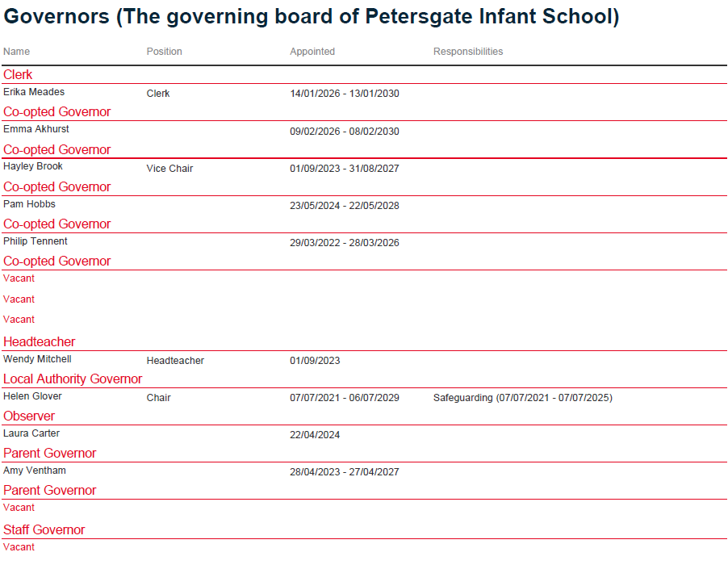The width and height of the screenshot is (728, 569).
Task: Click the Position column header
Action: [164, 52]
